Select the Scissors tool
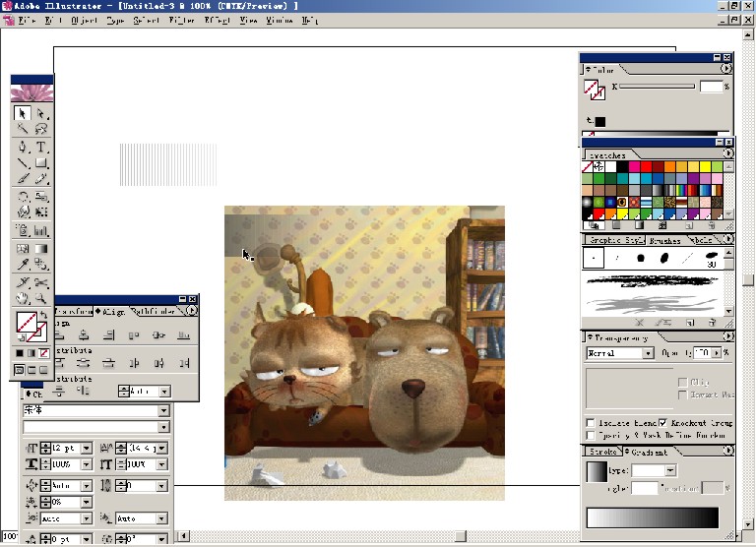 [41, 282]
